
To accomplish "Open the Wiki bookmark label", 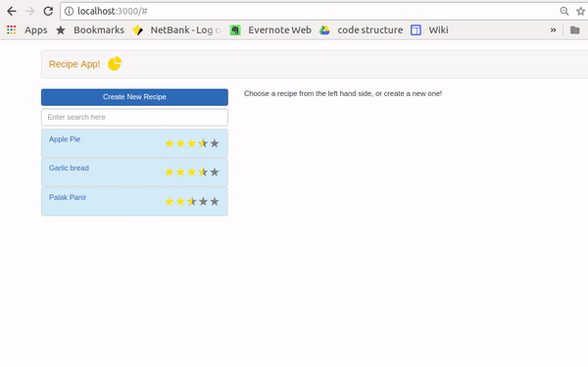I will [438, 30].
